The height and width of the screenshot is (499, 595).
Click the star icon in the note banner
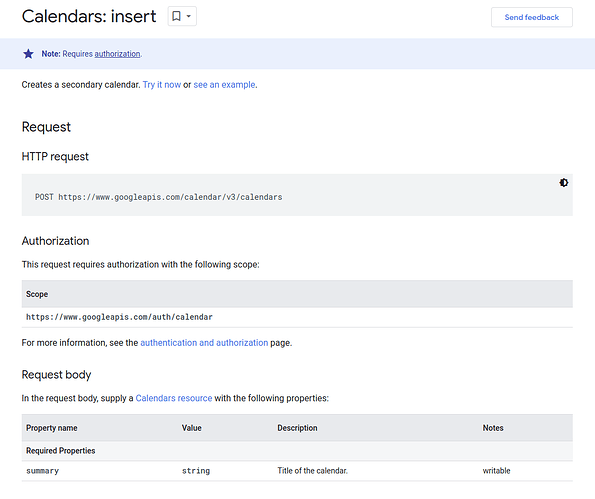tap(28, 54)
